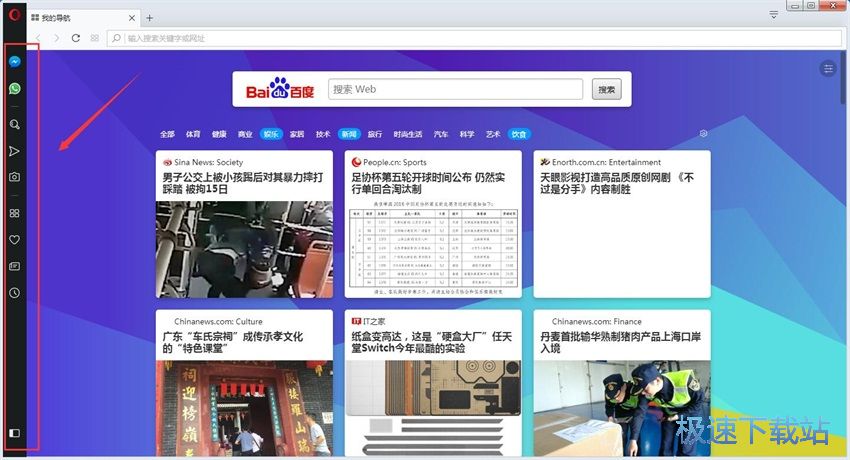The image size is (850, 460).
Task: Open the match schedule table thumbnail
Action: click(x=433, y=249)
